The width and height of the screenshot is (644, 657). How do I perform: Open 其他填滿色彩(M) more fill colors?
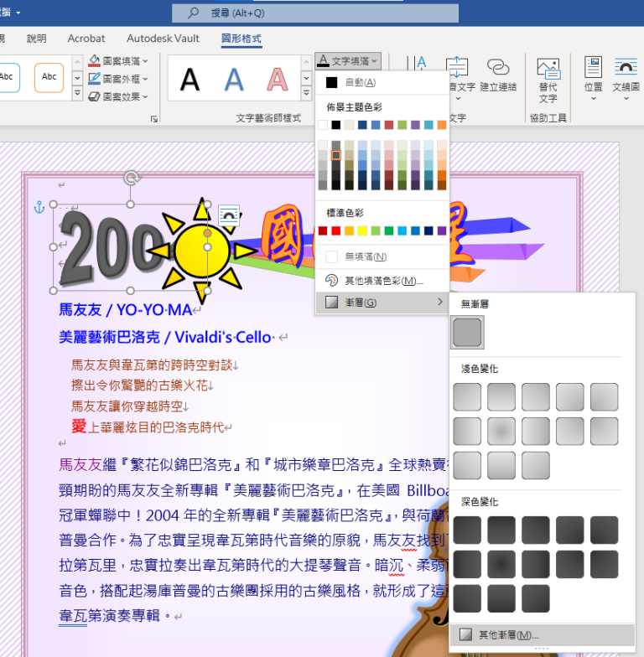(382, 280)
